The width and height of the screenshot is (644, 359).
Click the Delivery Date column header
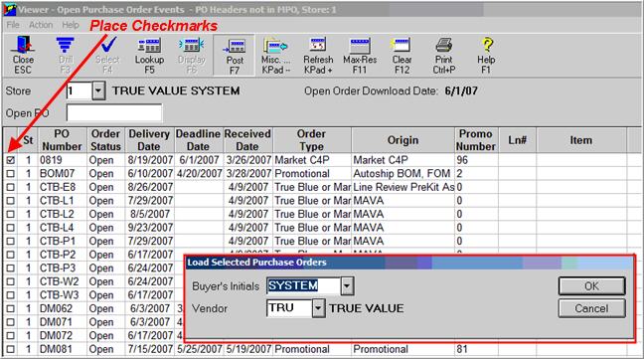coord(149,140)
